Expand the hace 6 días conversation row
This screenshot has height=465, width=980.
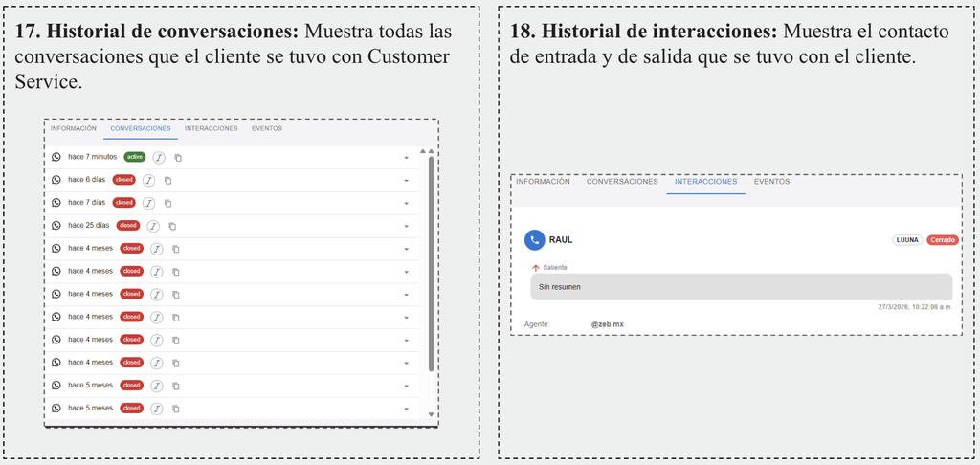click(x=406, y=180)
